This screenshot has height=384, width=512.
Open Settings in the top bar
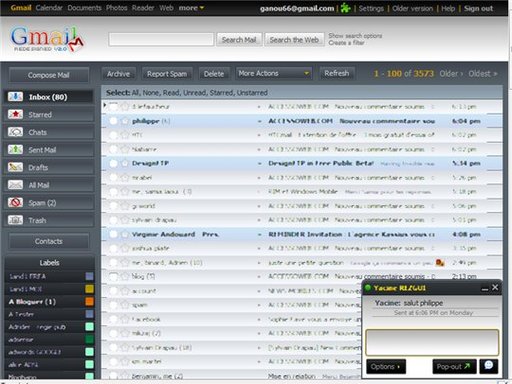tap(371, 8)
